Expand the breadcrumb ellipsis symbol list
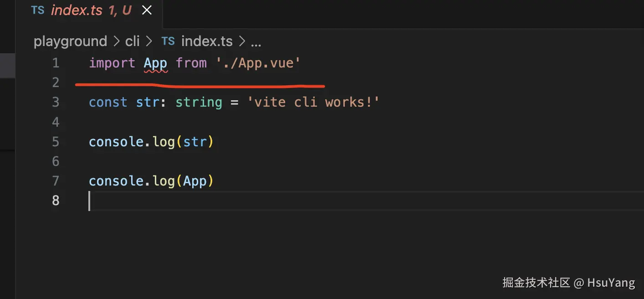 coord(256,41)
